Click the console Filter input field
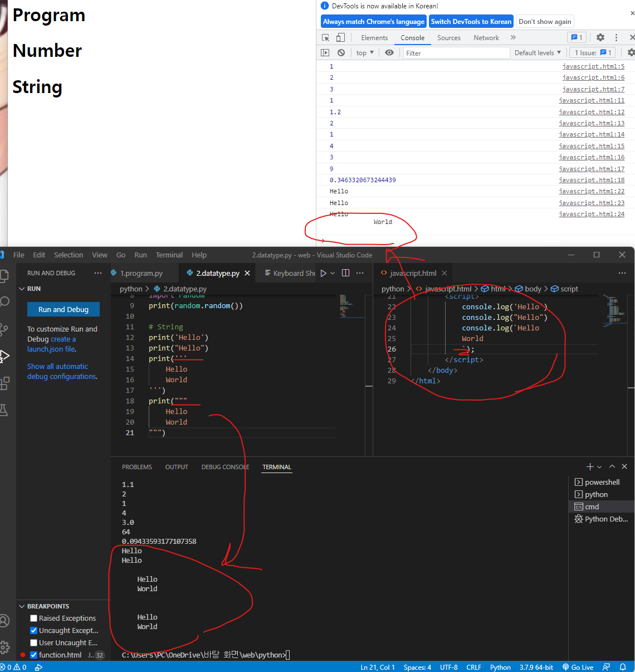 (x=456, y=53)
